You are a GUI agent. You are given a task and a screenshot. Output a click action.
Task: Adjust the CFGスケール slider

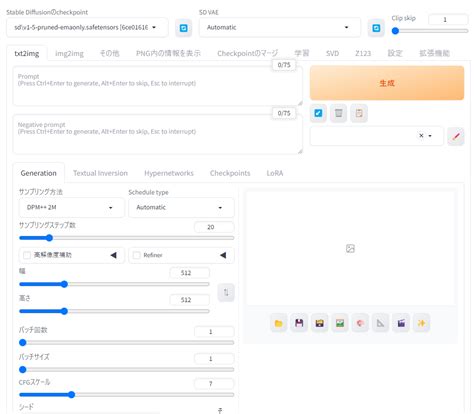(x=127, y=395)
